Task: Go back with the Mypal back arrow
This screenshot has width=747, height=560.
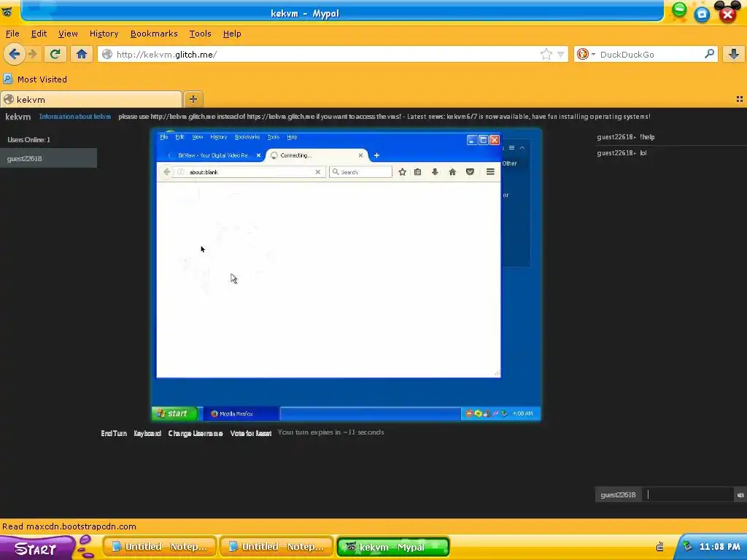Action: click(x=15, y=54)
